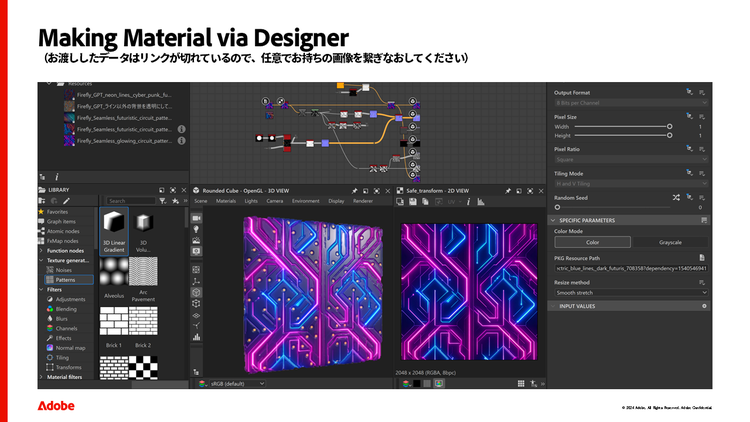
Task: Select Patterns category in Library
Action: coord(69,279)
